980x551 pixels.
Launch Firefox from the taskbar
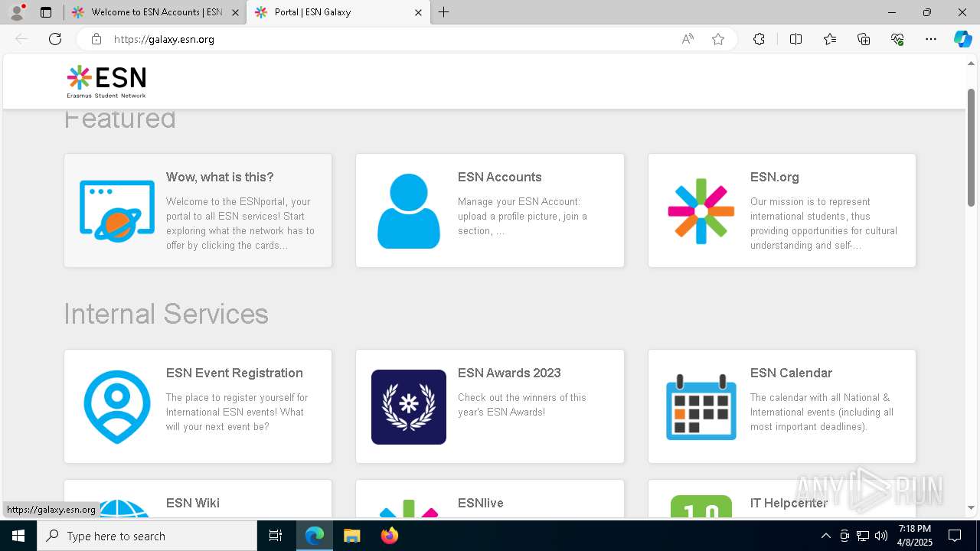pos(390,536)
